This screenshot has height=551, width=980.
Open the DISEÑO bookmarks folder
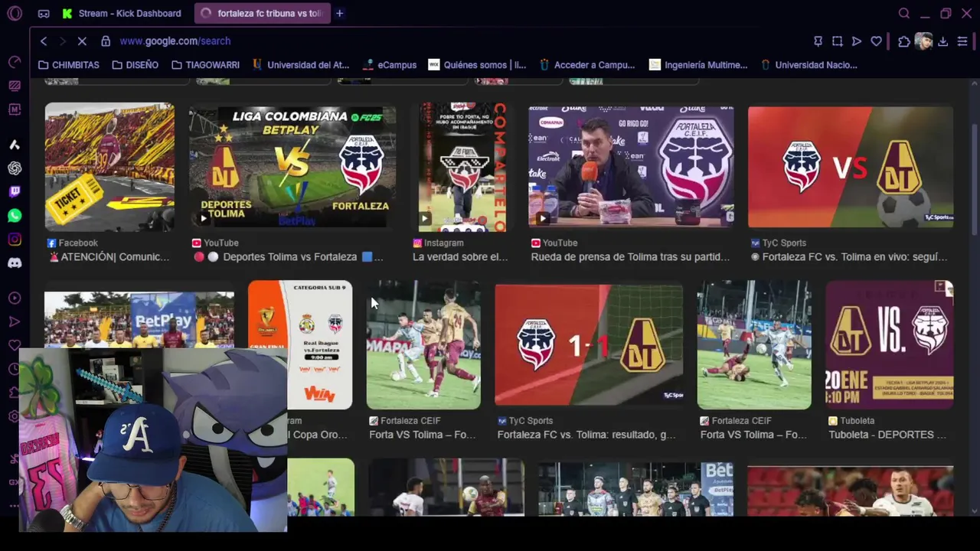[x=136, y=65]
